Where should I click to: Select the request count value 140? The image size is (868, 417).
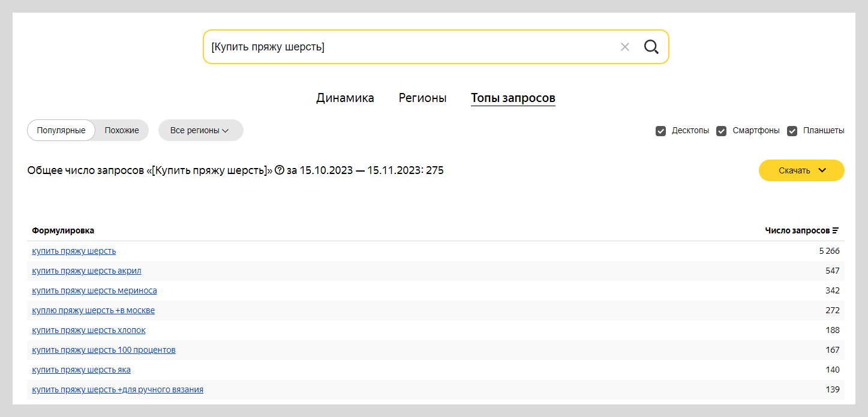pyautogui.click(x=833, y=370)
